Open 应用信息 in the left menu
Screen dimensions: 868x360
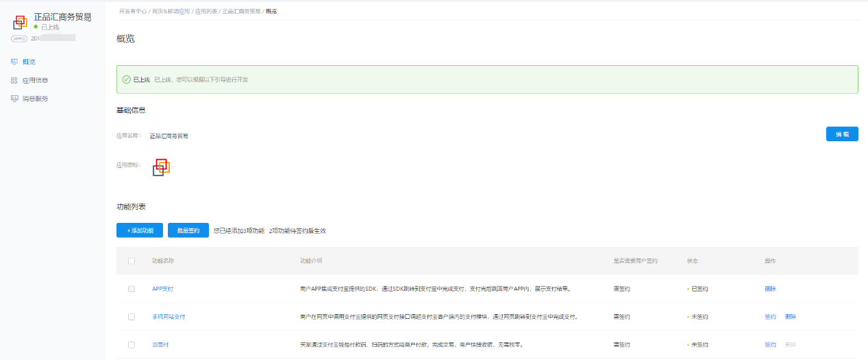click(35, 80)
